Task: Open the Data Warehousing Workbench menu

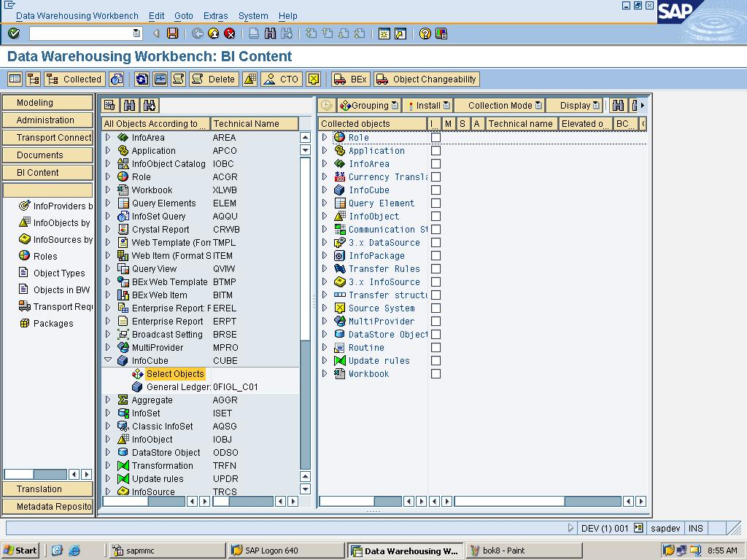Action: (77, 16)
